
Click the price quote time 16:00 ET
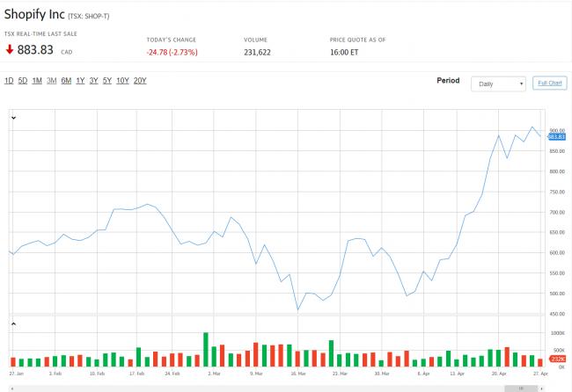(344, 52)
